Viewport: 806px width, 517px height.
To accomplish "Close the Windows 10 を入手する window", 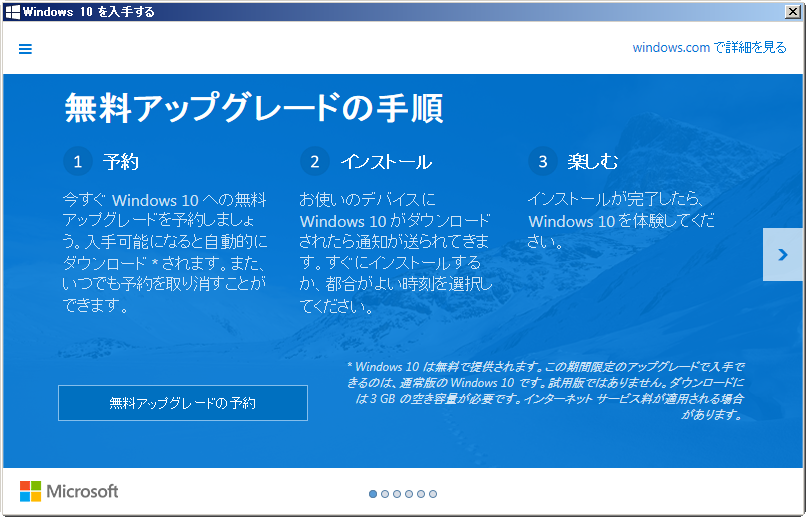I will click(x=793, y=12).
